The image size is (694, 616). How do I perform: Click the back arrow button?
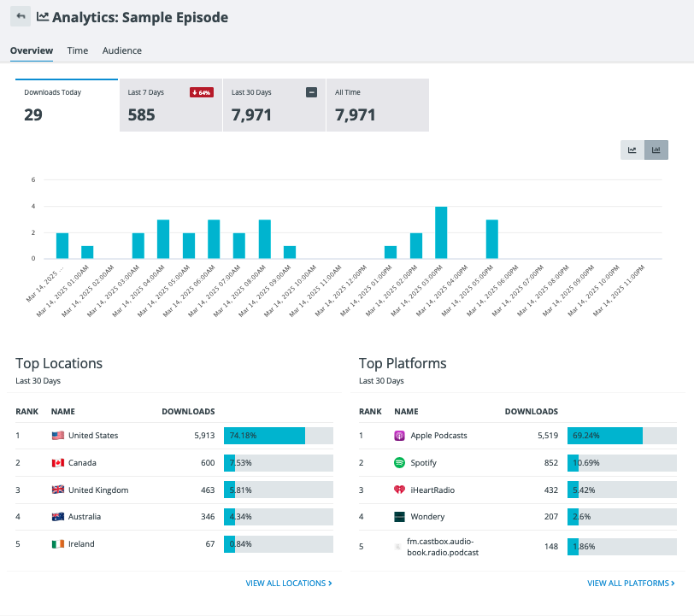coord(21,16)
